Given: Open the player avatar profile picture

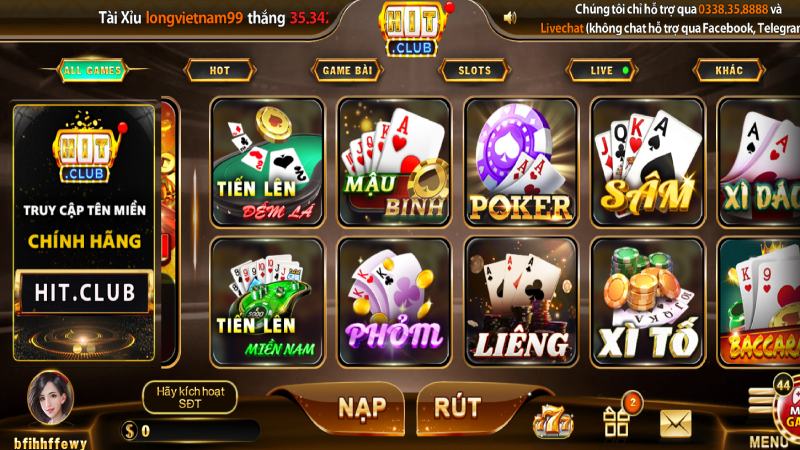Looking at the screenshot, I should pyautogui.click(x=50, y=398).
